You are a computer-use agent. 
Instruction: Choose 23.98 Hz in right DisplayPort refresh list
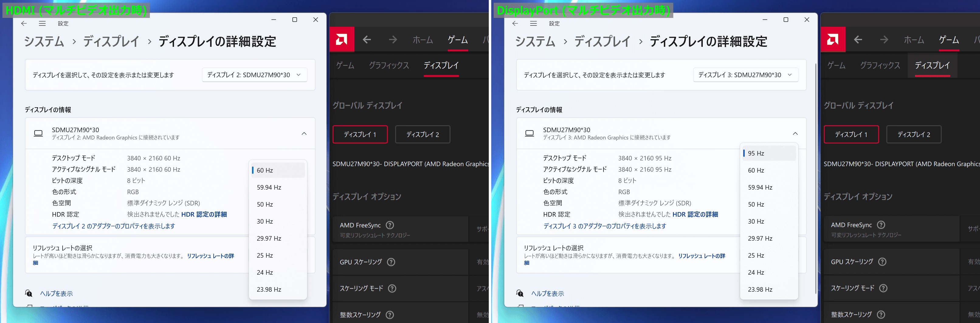pyautogui.click(x=769, y=290)
